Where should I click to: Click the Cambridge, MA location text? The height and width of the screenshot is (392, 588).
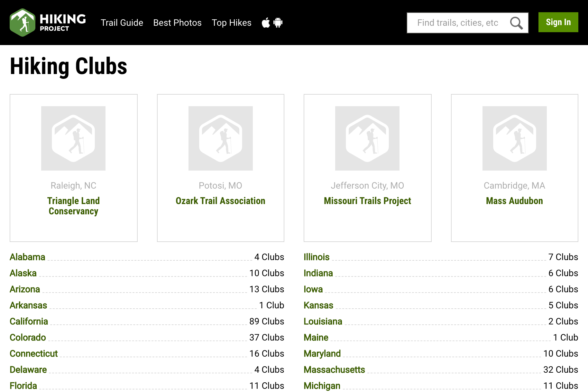click(515, 186)
